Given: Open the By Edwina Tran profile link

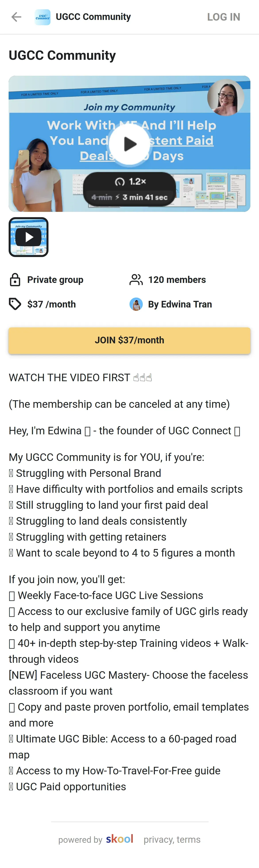Looking at the screenshot, I should tap(180, 304).
